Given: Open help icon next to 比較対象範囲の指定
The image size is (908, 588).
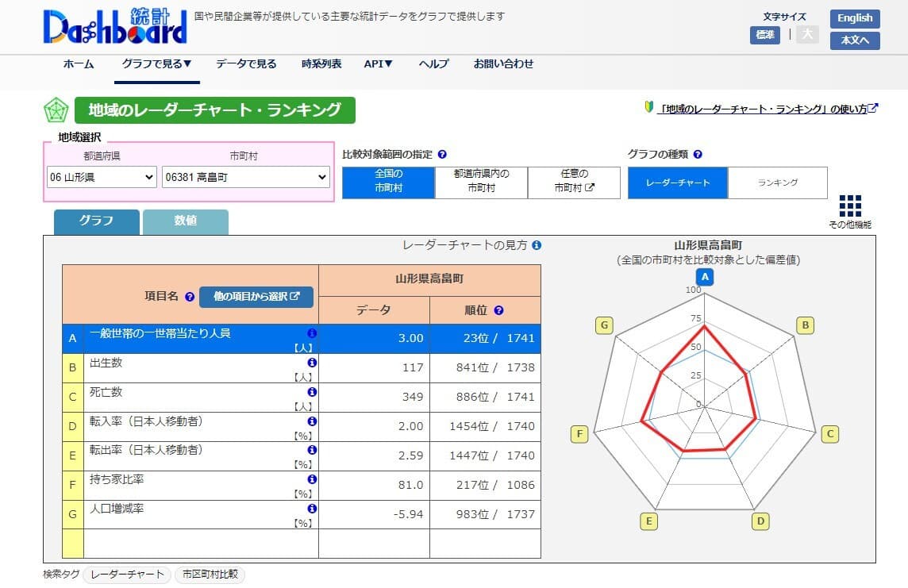Looking at the screenshot, I should tap(443, 154).
